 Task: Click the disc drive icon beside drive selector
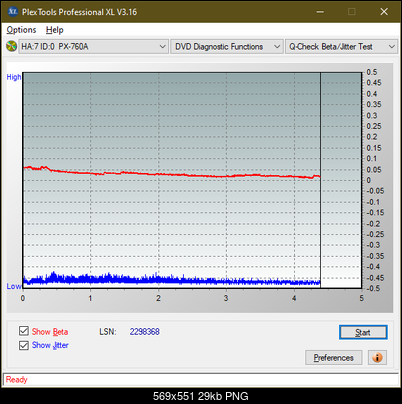[x=12, y=46]
